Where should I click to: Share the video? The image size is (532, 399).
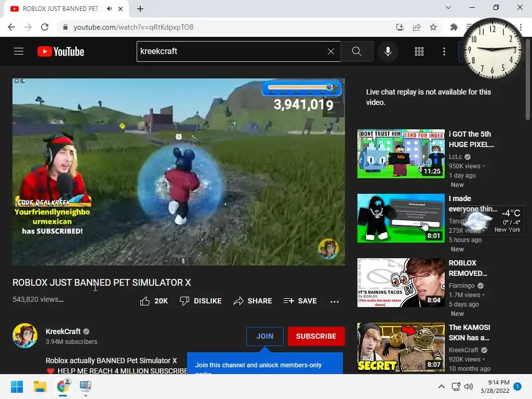pos(253,301)
